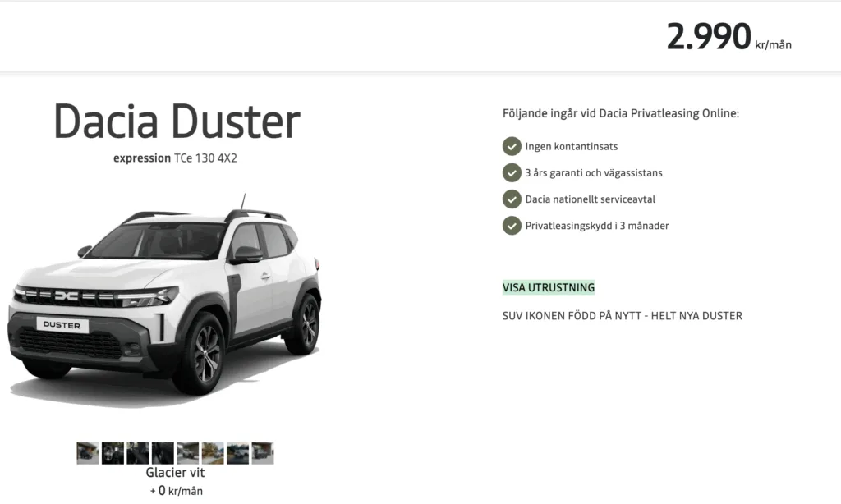Open the third gallery thumbnail

[x=138, y=453]
